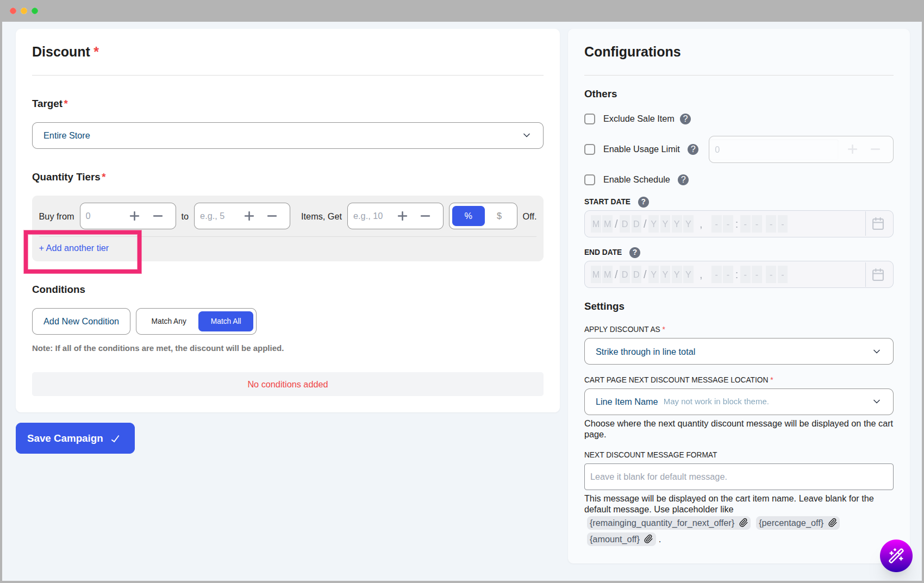This screenshot has height=583, width=924.
Task: Click the Enable Usage Limit help icon
Action: click(x=692, y=149)
